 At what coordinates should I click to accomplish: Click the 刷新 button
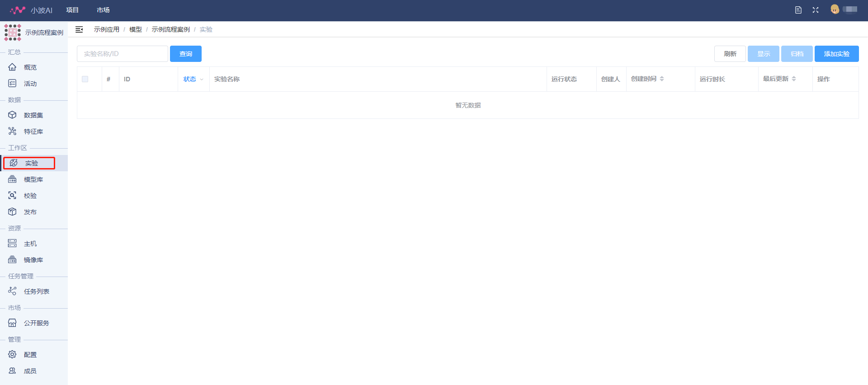[730, 54]
